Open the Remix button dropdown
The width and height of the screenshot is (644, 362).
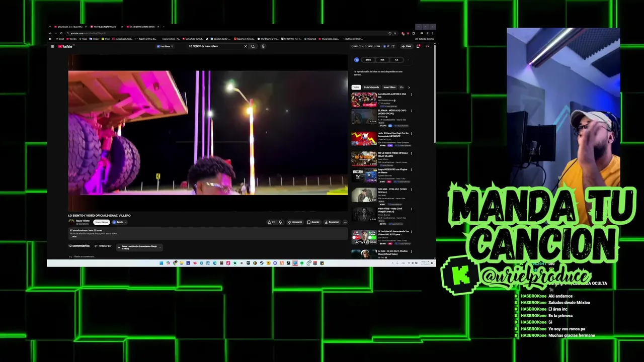[119, 222]
